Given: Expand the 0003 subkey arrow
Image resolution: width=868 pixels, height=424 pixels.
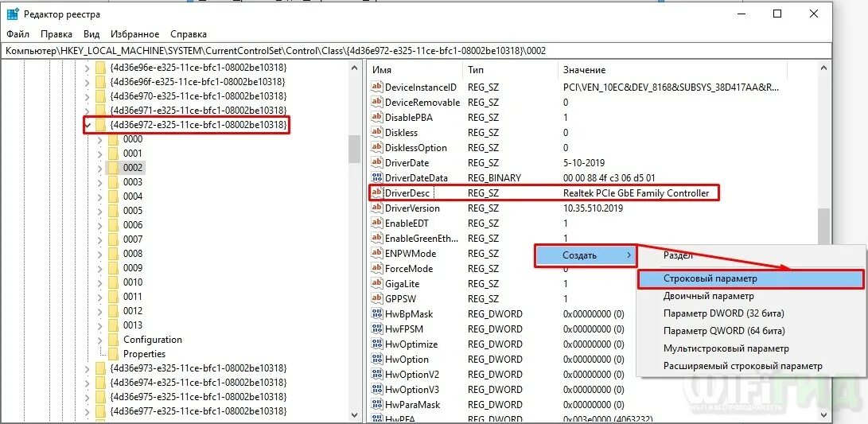Looking at the screenshot, I should click(x=99, y=182).
